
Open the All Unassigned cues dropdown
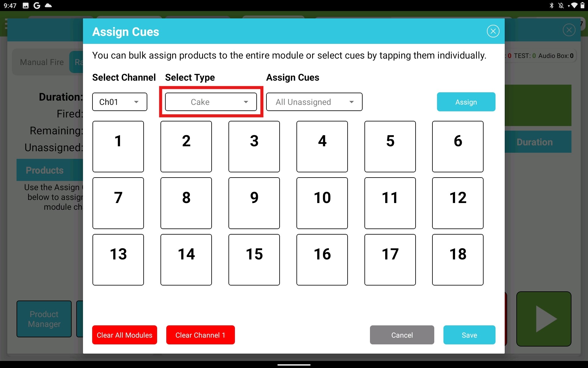(x=314, y=102)
